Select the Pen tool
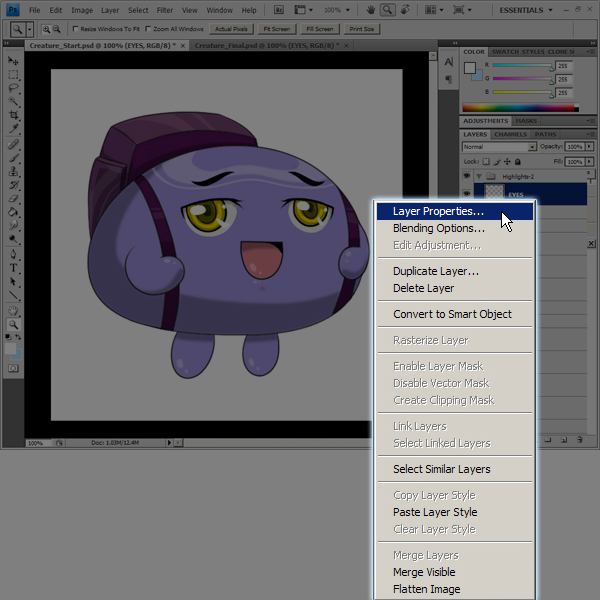Screen dimensions: 600x600 tap(13, 254)
